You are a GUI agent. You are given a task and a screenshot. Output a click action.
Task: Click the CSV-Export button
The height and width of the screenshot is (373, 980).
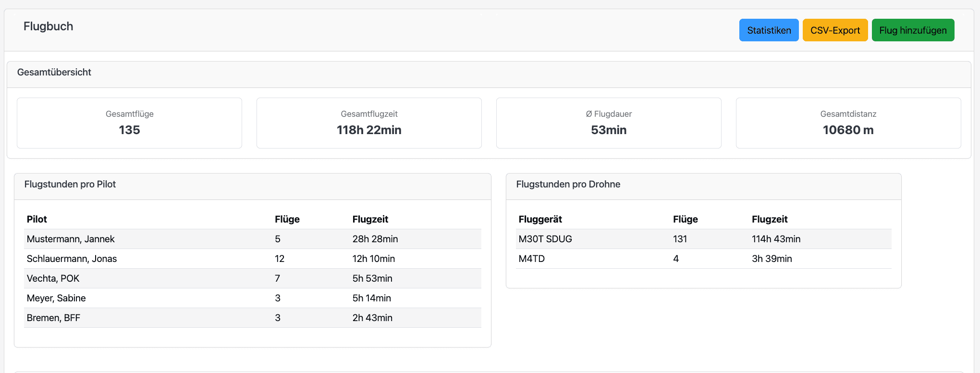835,30
